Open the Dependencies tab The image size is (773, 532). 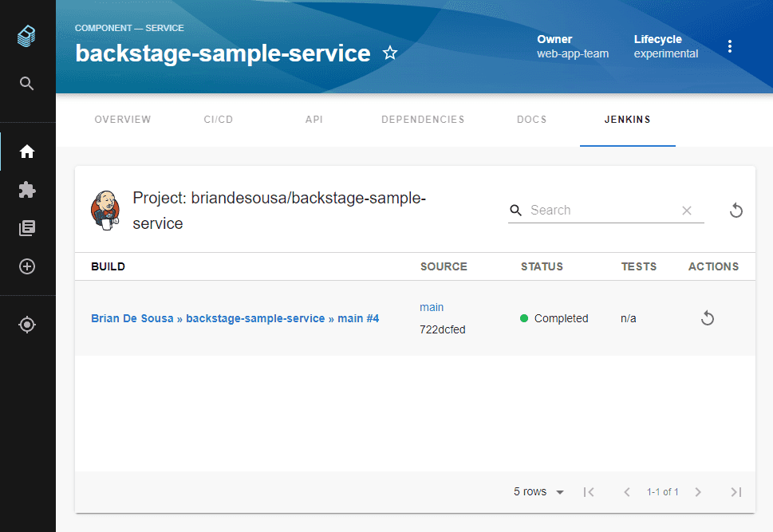(x=423, y=120)
